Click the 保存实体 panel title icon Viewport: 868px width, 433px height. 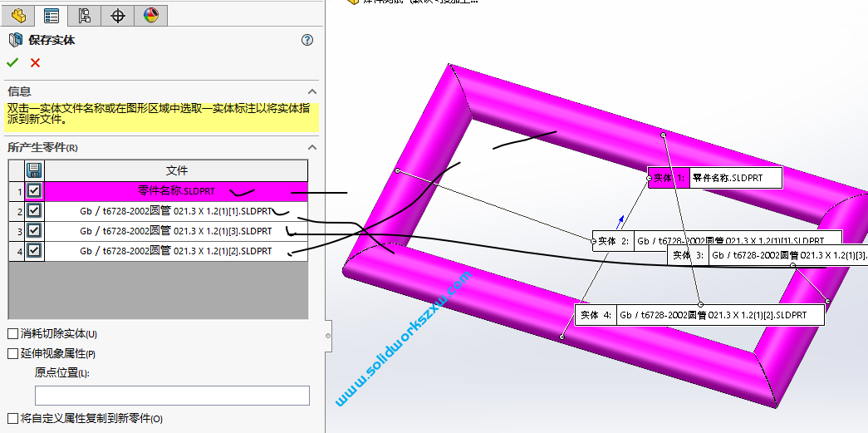[x=15, y=40]
